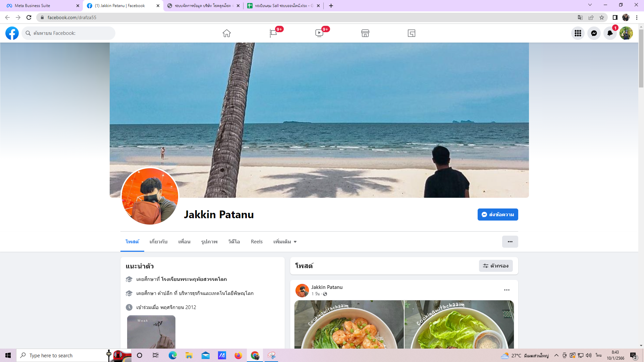The height and width of the screenshot is (362, 644).
Task: Open the ตัวกรอง filter button
Action: [x=495, y=266]
